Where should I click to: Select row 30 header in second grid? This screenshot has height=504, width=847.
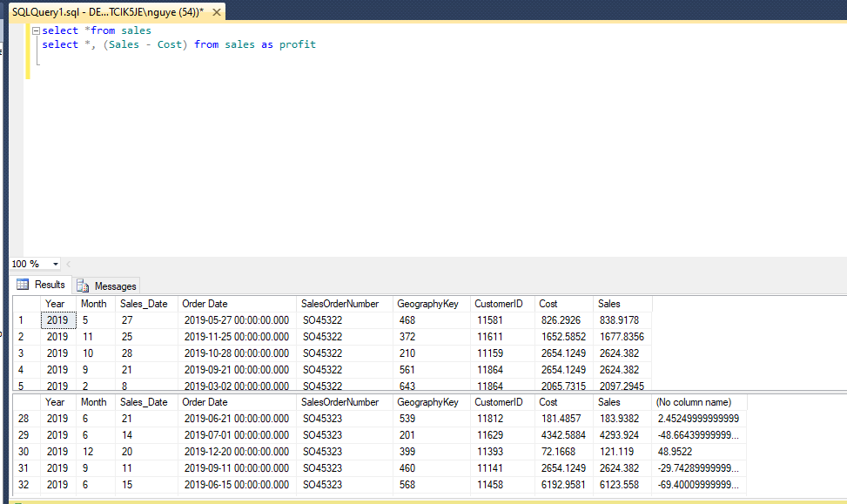[x=26, y=452]
